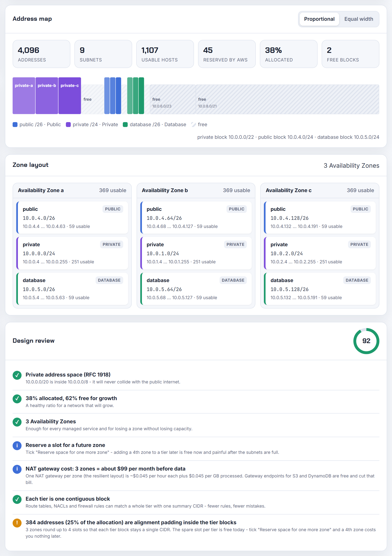Click the check icon for contiguous block
Screen dimensions: 392x556
click(x=17, y=499)
